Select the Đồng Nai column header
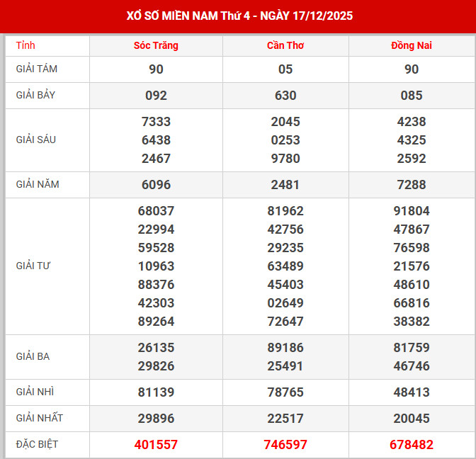The height and width of the screenshot is (459, 476). pyautogui.click(x=412, y=45)
